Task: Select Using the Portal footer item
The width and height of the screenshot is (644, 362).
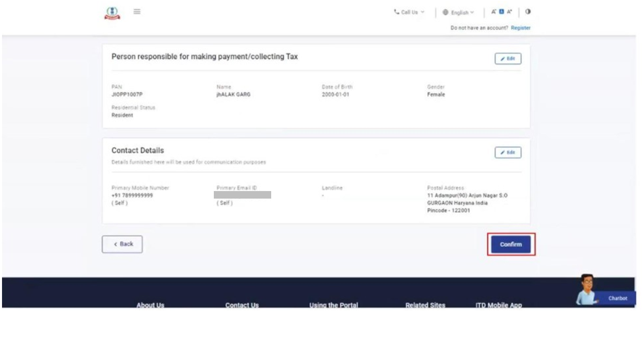Action: (334, 305)
